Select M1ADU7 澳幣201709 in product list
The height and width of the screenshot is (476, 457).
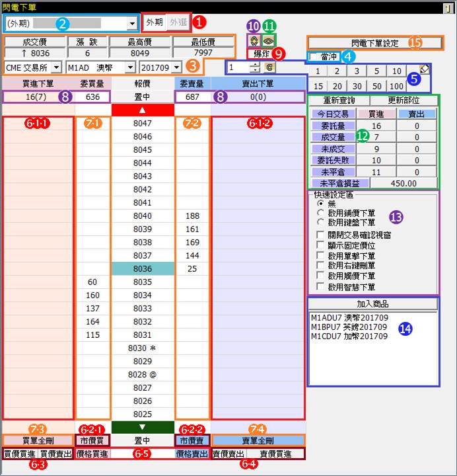click(x=349, y=318)
